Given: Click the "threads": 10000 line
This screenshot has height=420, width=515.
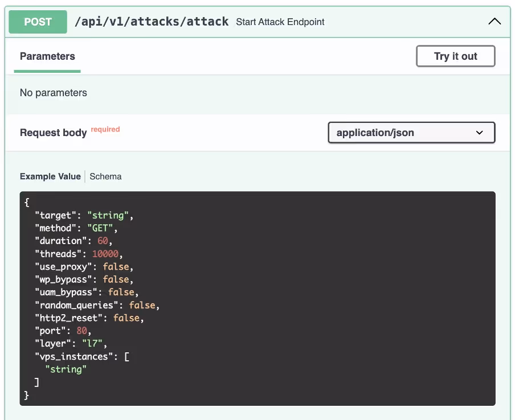Looking at the screenshot, I should pyautogui.click(x=79, y=254).
